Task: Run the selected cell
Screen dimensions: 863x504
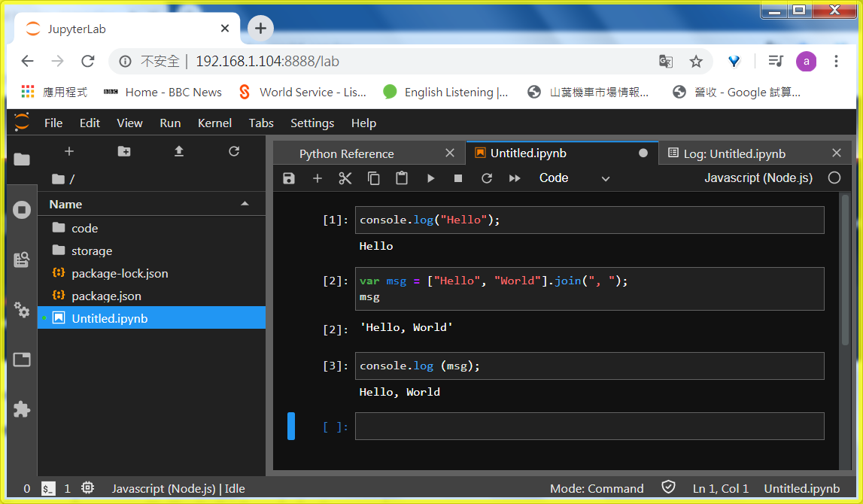Action: tap(430, 178)
